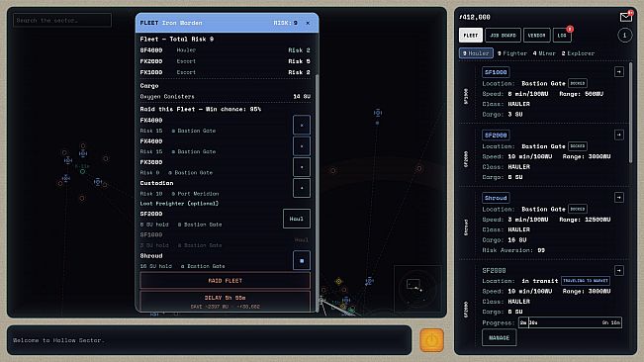Open the SF1000 card's arrow icon
The height and width of the screenshot is (362, 644).
(x=619, y=72)
